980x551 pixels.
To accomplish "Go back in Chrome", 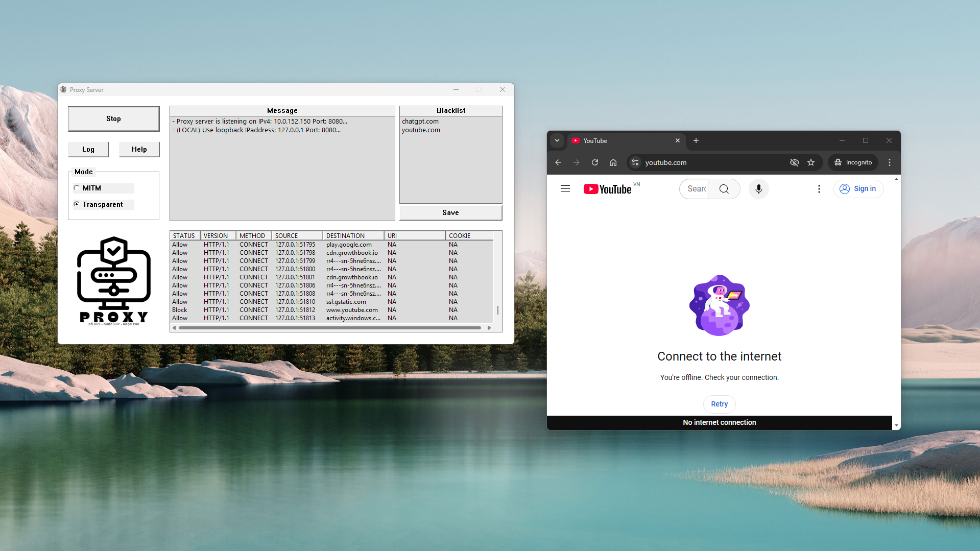I will [558, 162].
